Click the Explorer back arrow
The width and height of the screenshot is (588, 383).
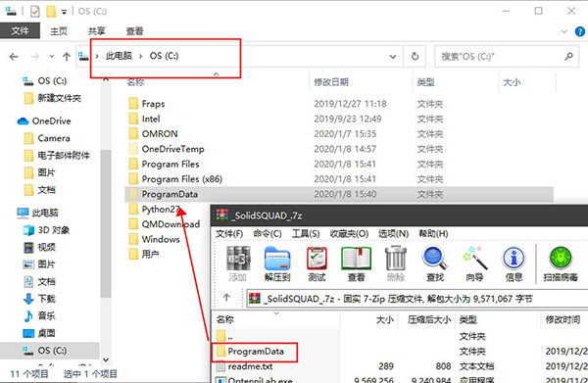click(x=14, y=57)
